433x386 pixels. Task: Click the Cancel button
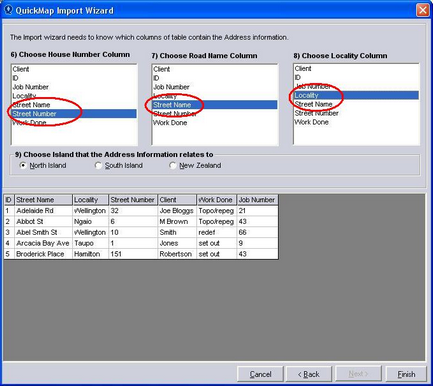point(260,374)
